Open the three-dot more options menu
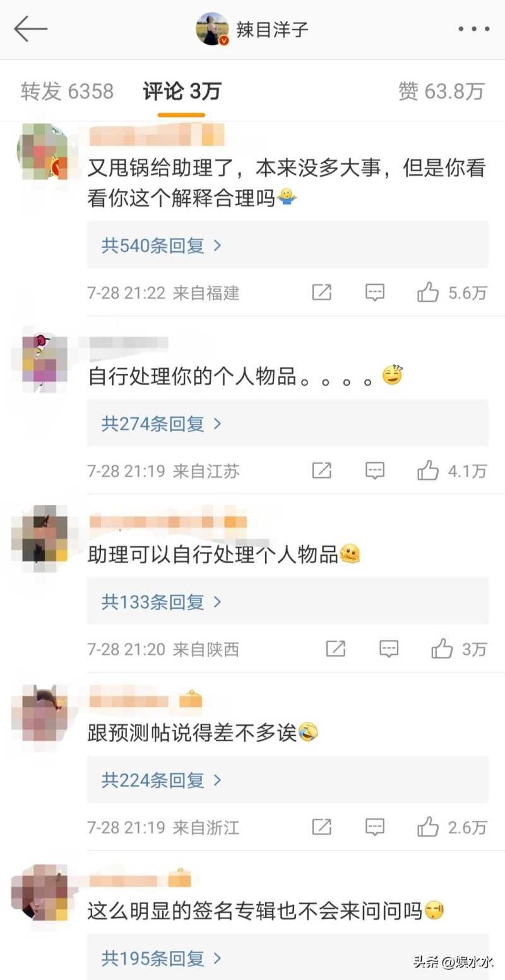The height and width of the screenshot is (980, 505). point(474,29)
